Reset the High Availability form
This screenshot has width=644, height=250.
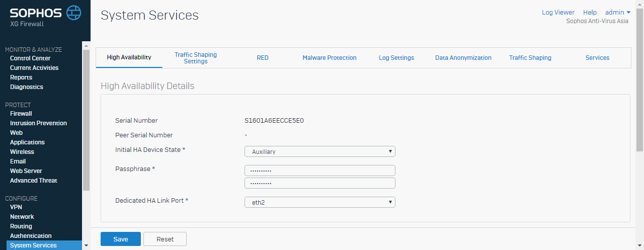[165, 239]
